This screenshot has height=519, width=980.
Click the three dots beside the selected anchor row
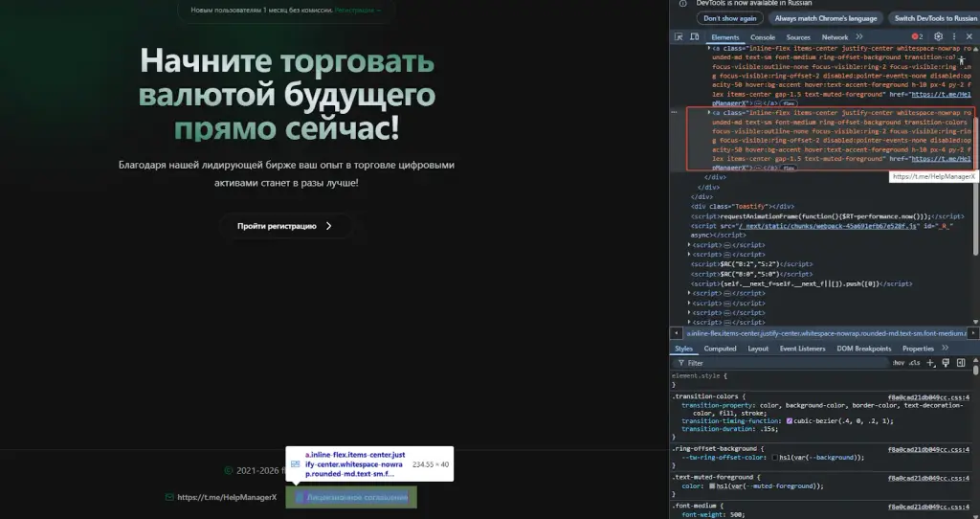point(674,113)
